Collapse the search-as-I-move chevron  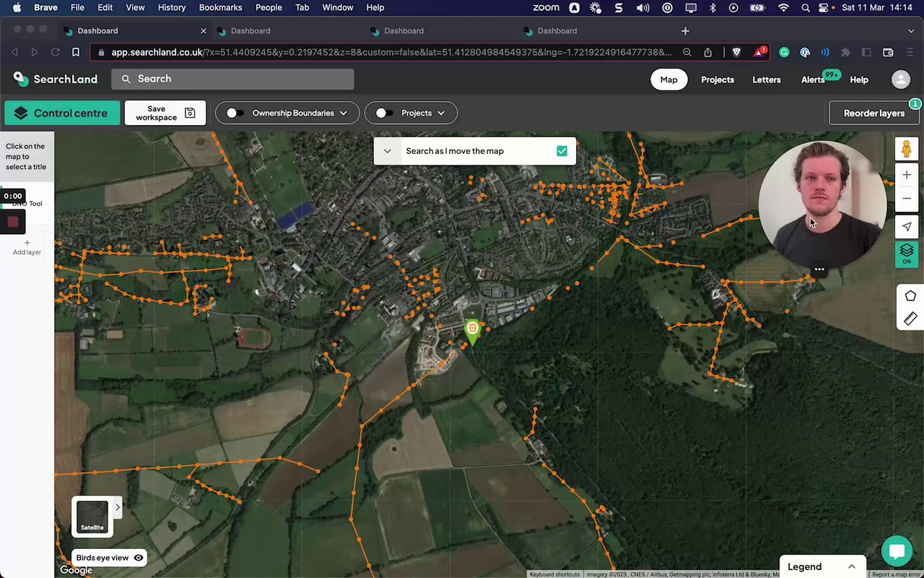(x=388, y=151)
